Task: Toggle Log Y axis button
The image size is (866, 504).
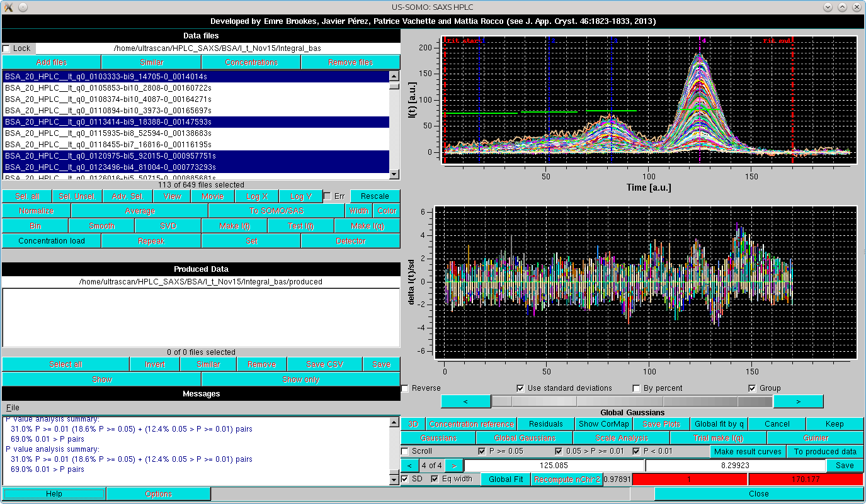Action: point(300,196)
